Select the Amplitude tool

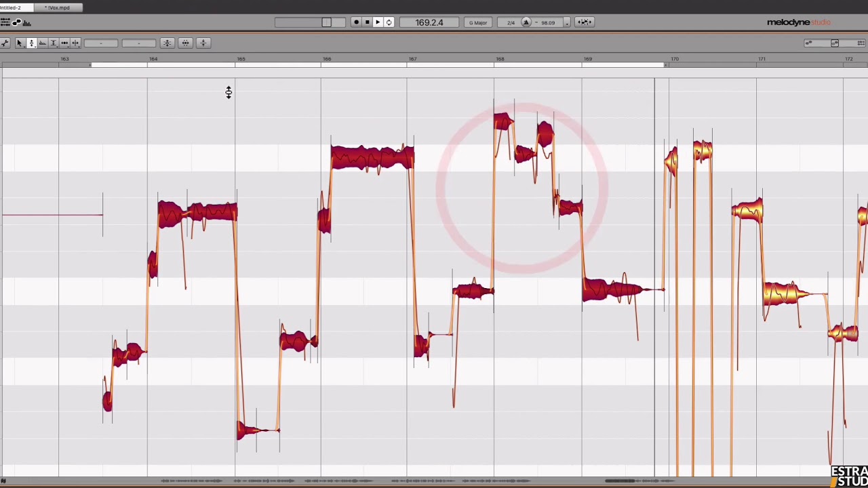(54, 43)
